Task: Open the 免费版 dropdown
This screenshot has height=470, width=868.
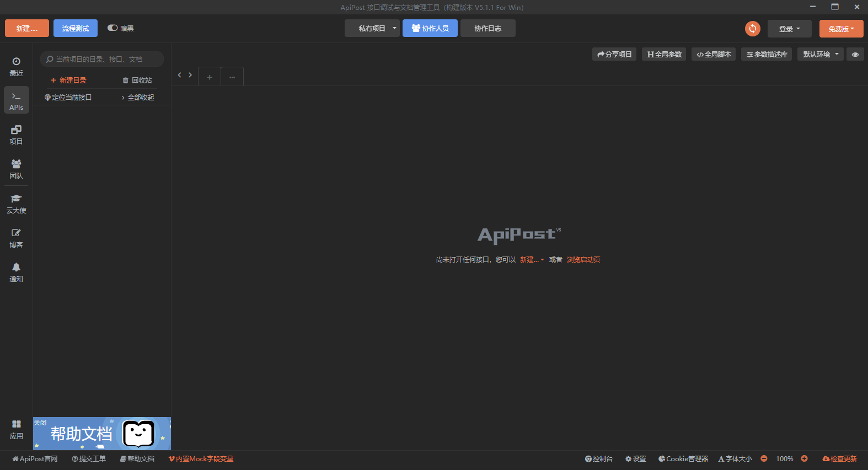Action: (842, 29)
